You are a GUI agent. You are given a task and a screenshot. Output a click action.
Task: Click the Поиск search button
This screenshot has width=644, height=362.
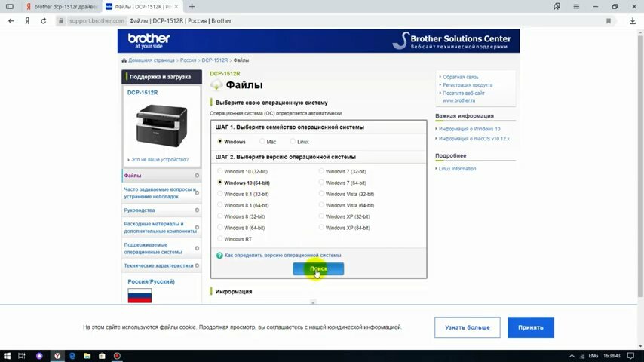click(318, 268)
